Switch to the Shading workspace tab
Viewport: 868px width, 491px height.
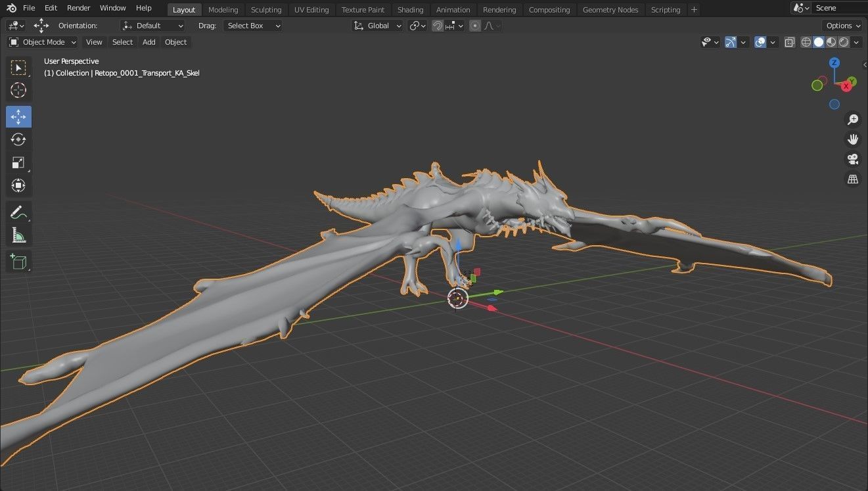pos(410,10)
